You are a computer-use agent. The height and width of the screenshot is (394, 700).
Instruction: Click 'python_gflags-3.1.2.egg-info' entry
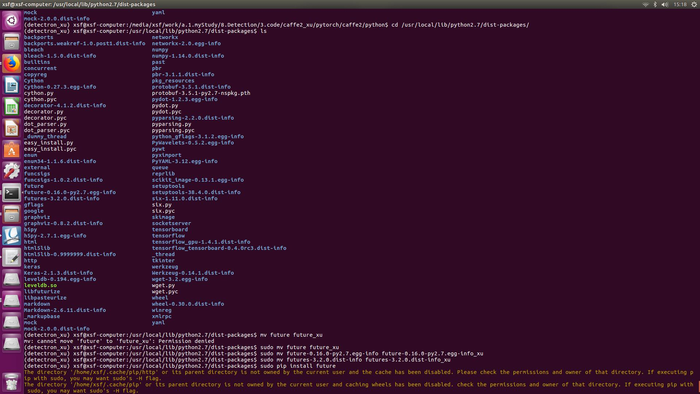pyautogui.click(x=198, y=137)
